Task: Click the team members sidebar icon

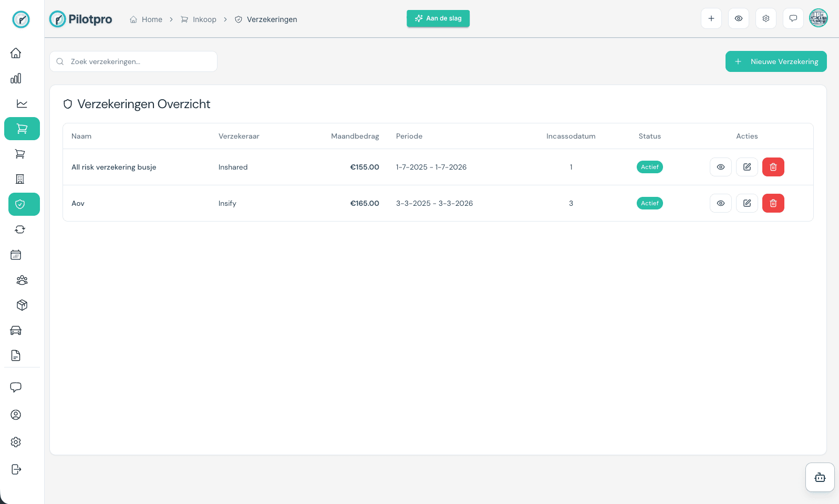Action: pyautogui.click(x=22, y=280)
